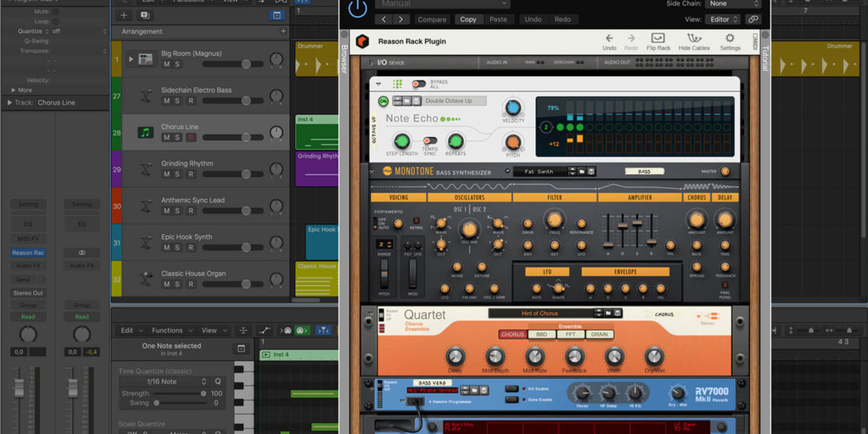Expand the Big Room (Magnus) track stack
868x434 pixels.
[x=130, y=59]
